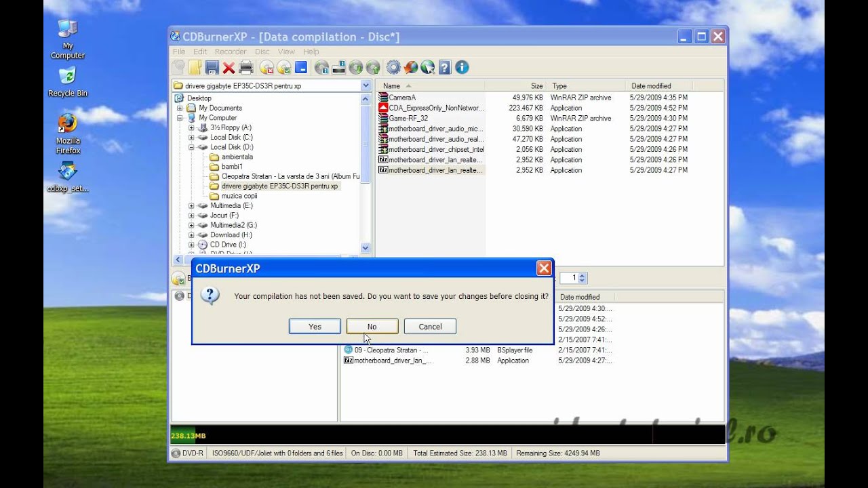The image size is (868, 488).
Task: Click the Mozilla Firefox desktop shortcut
Action: coord(68,134)
